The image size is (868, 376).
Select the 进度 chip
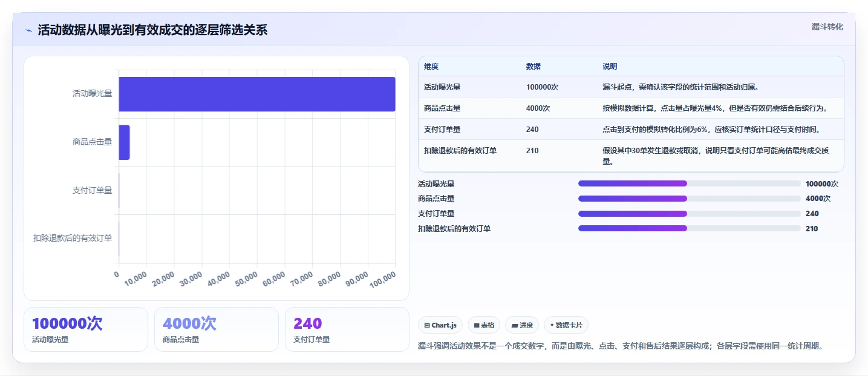click(x=522, y=325)
